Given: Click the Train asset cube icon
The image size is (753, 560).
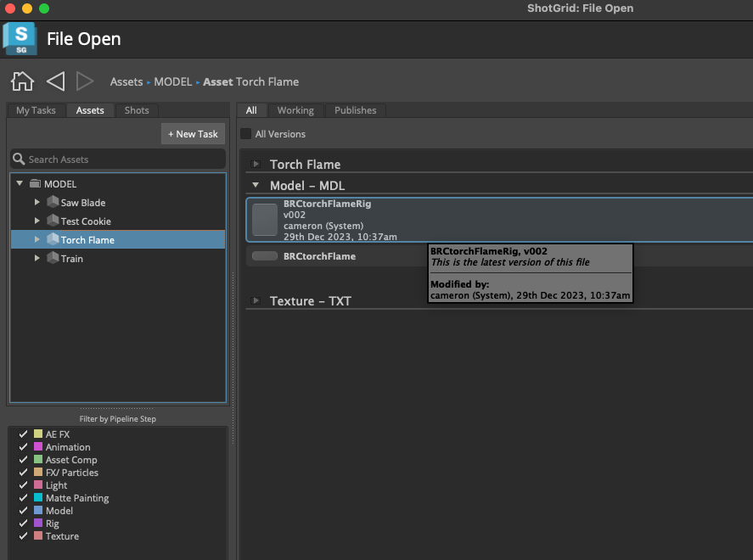Looking at the screenshot, I should coord(53,259).
